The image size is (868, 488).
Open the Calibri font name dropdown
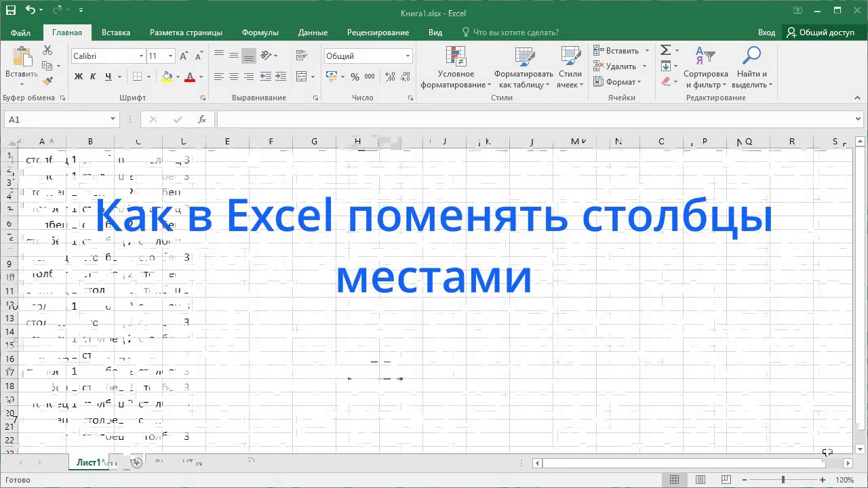(x=142, y=56)
